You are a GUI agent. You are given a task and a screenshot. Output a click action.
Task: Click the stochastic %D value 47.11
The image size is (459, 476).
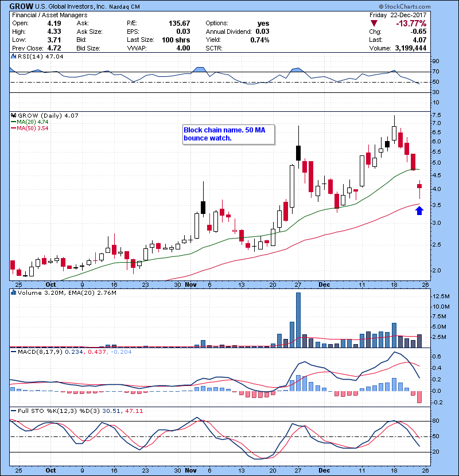point(134,411)
